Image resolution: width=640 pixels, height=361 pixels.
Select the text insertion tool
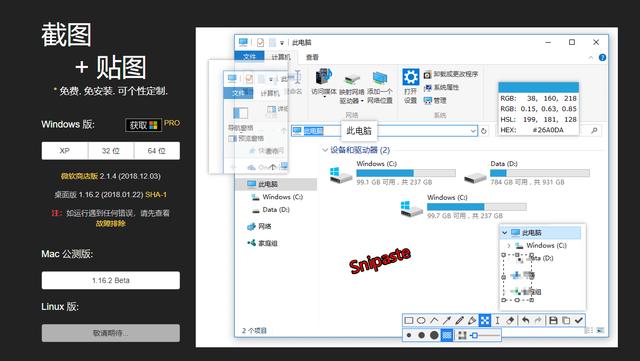[x=497, y=321]
